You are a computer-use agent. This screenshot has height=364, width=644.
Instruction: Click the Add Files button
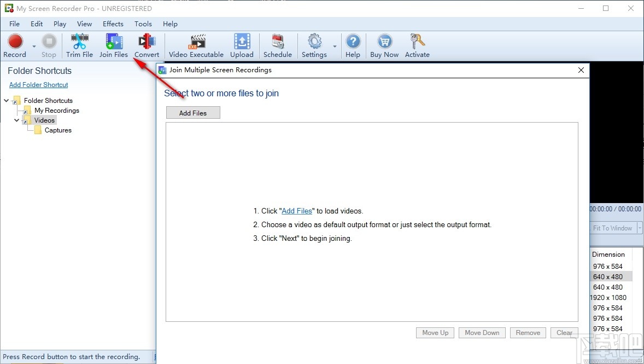tap(192, 112)
